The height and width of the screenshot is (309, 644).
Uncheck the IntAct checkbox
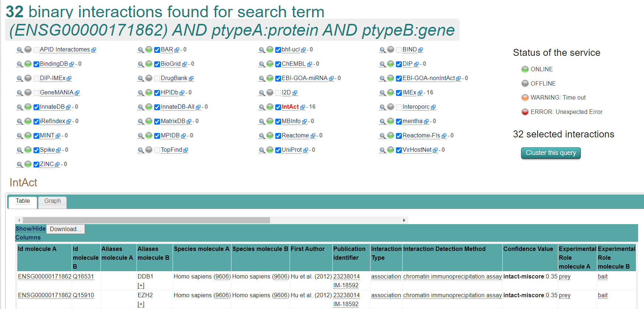click(x=278, y=107)
